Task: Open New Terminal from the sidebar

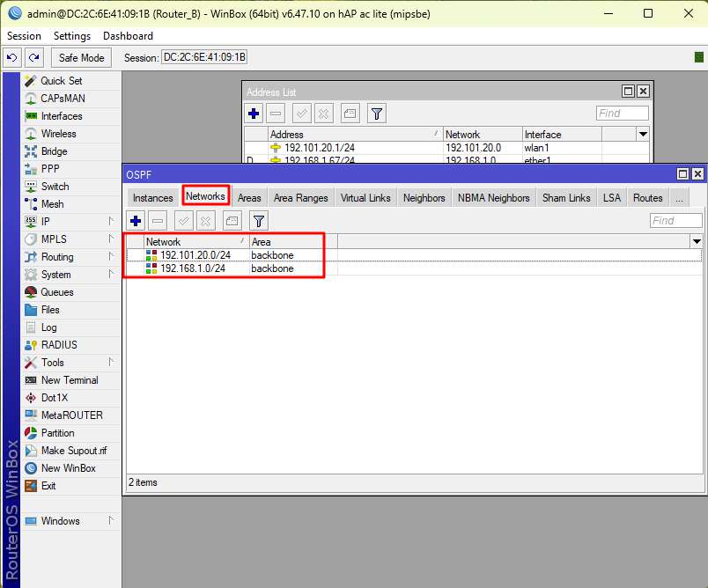Action: [69, 380]
